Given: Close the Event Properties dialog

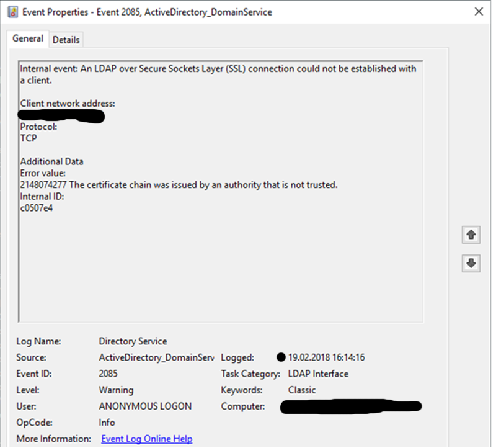Looking at the screenshot, I should (479, 12).
